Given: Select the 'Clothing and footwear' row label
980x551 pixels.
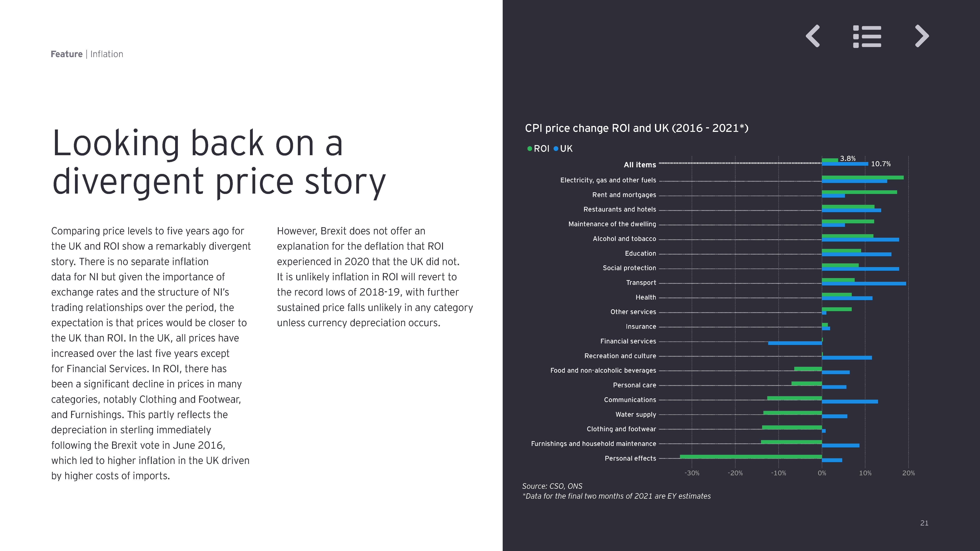Looking at the screenshot, I should [621, 429].
